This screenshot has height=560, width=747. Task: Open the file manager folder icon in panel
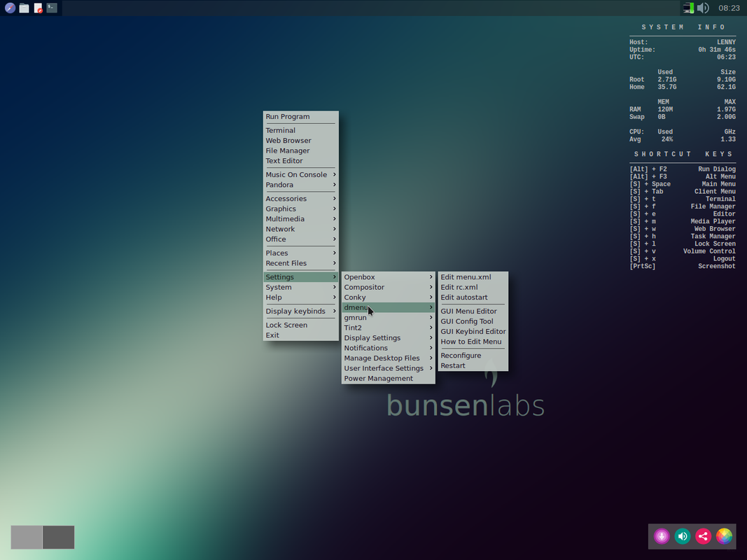click(24, 8)
